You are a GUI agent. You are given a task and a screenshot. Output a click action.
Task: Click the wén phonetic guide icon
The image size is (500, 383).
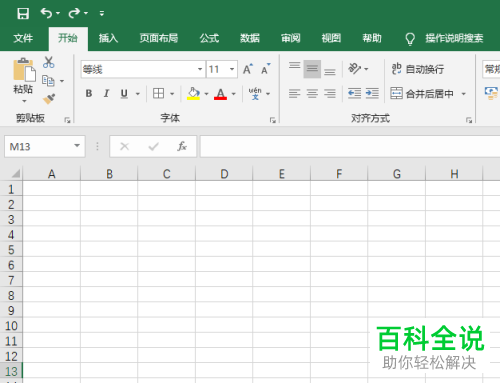click(255, 94)
